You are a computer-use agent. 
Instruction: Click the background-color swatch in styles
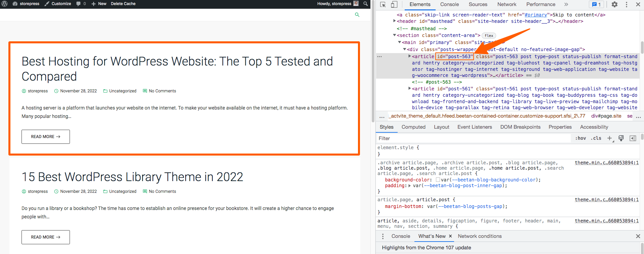point(438,180)
